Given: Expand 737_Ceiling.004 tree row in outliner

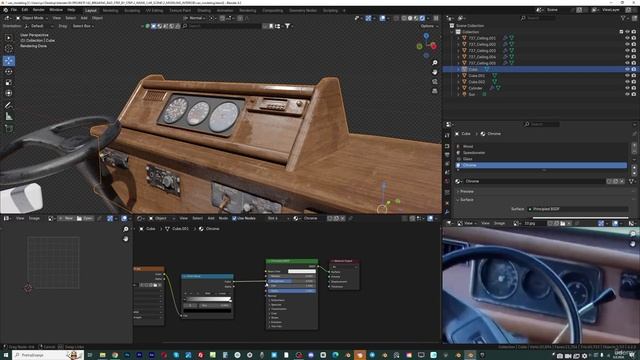Looking at the screenshot, I should tap(458, 57).
